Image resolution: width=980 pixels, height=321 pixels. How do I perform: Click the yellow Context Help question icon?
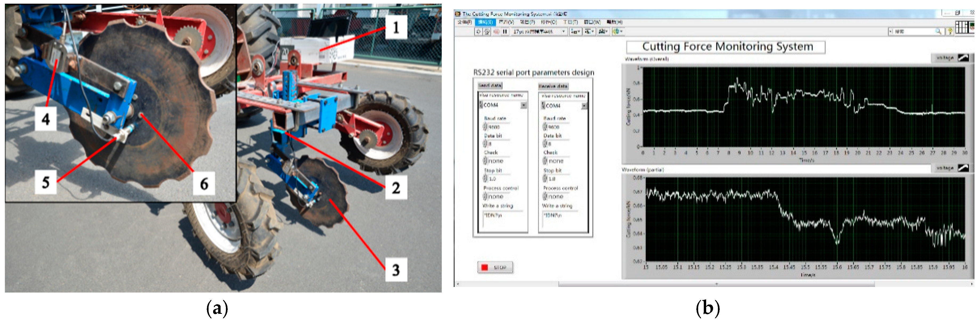coord(950,32)
